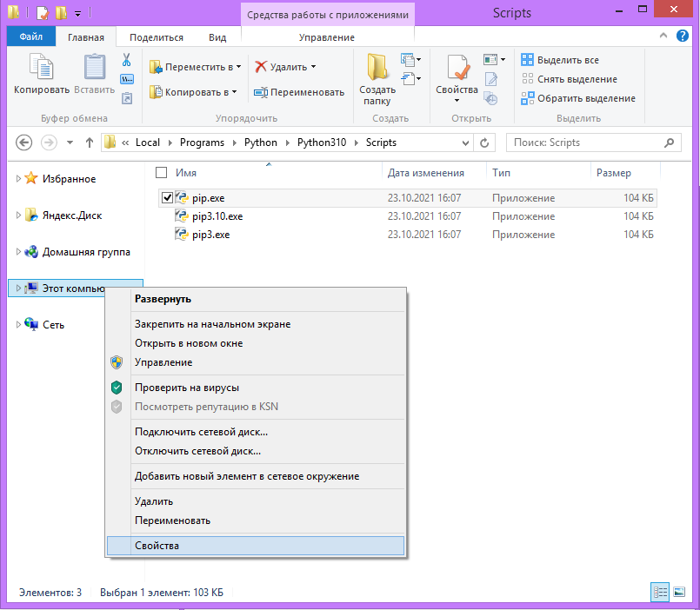Image resolution: width=700 pixels, height=610 pixels.
Task: Click the Create folder (Создать папку) icon
Action: (377, 67)
